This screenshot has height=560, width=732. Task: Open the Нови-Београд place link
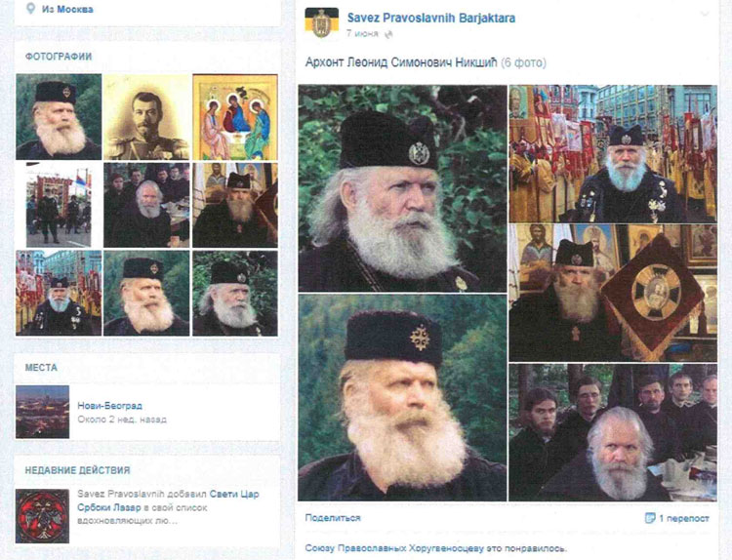pyautogui.click(x=109, y=406)
